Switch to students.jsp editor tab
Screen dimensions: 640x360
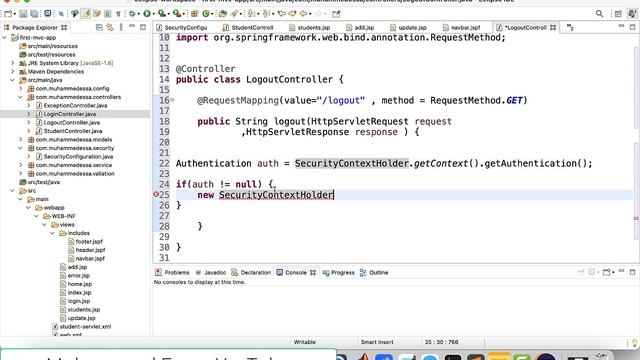pyautogui.click(x=309, y=27)
